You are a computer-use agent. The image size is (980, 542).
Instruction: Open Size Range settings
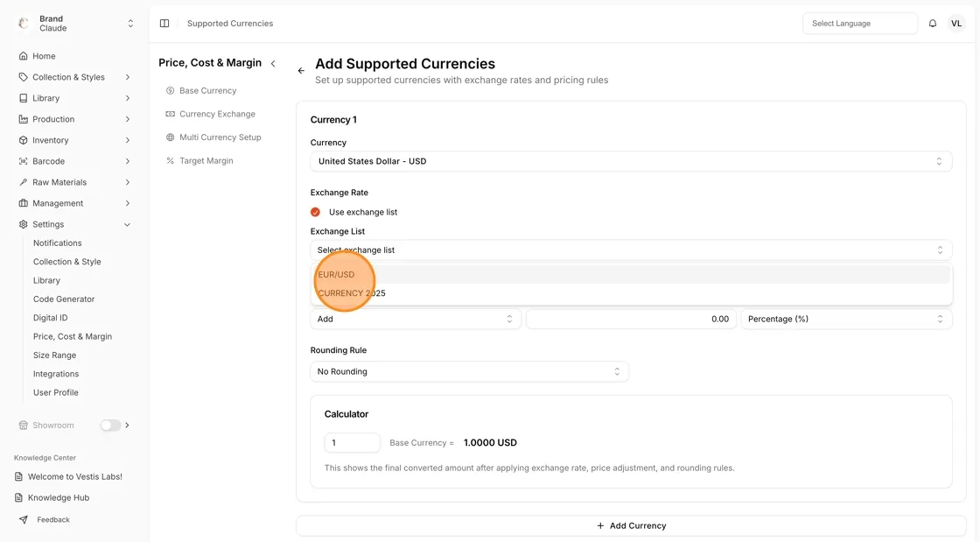[54, 355]
